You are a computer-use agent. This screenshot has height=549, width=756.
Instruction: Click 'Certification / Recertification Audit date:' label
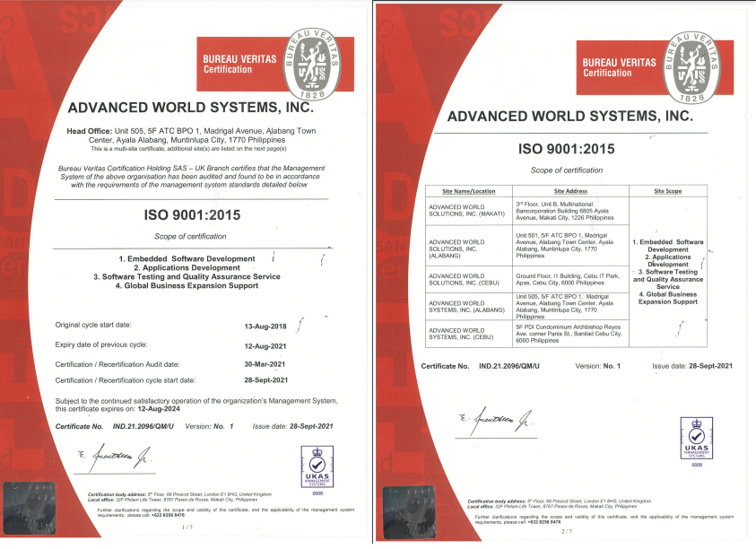117,364
